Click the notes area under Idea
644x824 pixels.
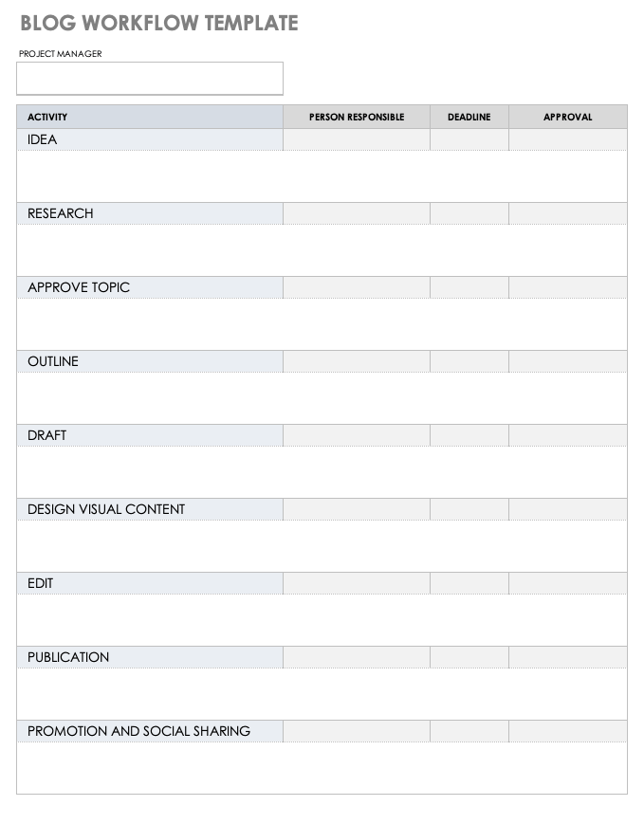click(x=322, y=176)
